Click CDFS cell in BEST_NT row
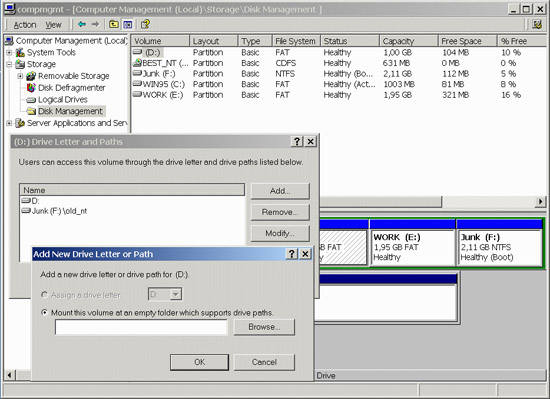This screenshot has height=399, width=550. pyautogui.click(x=286, y=63)
